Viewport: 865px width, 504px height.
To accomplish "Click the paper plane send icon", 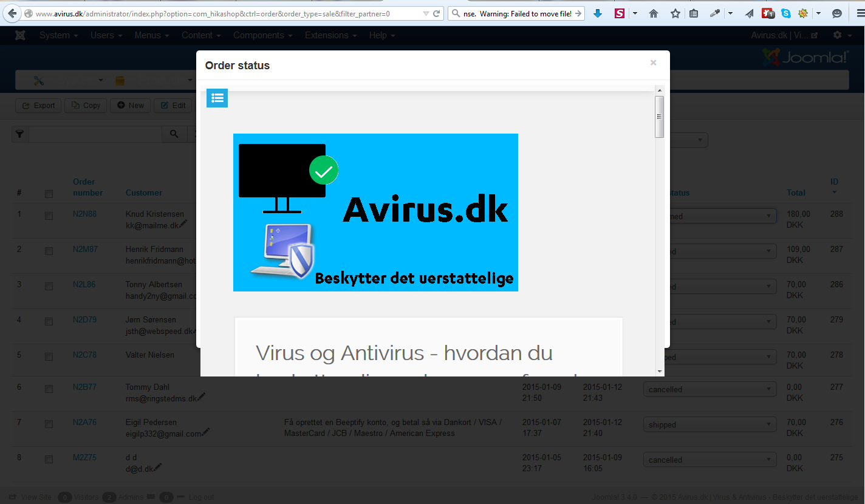I will pyautogui.click(x=750, y=13).
